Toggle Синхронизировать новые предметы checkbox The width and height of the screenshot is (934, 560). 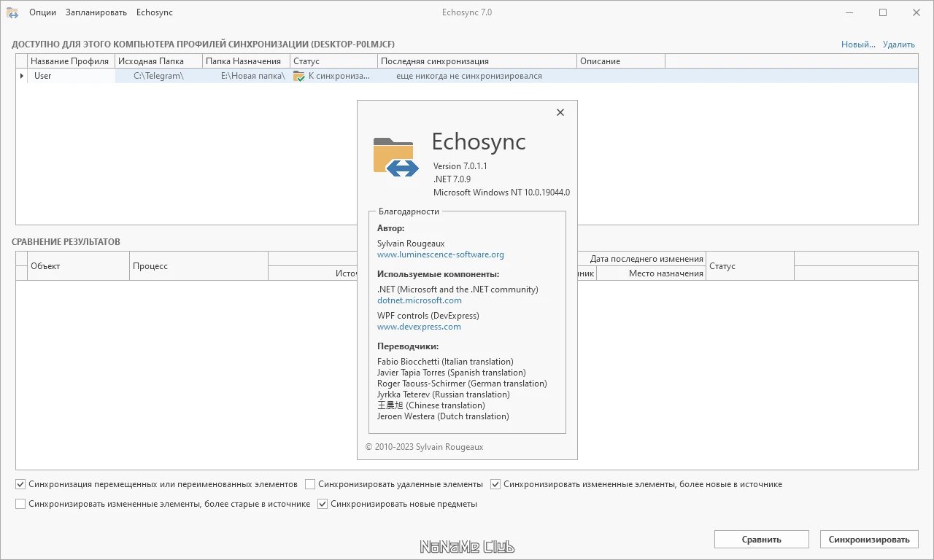[x=323, y=504]
